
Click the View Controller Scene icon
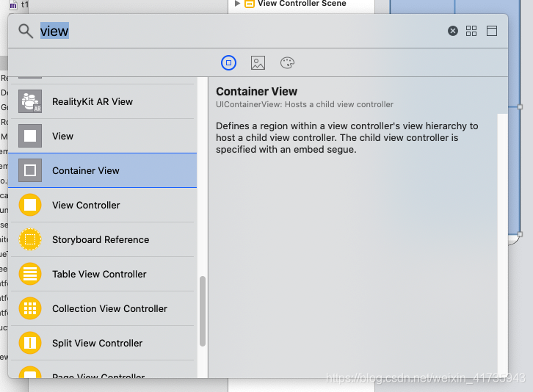(x=250, y=4)
